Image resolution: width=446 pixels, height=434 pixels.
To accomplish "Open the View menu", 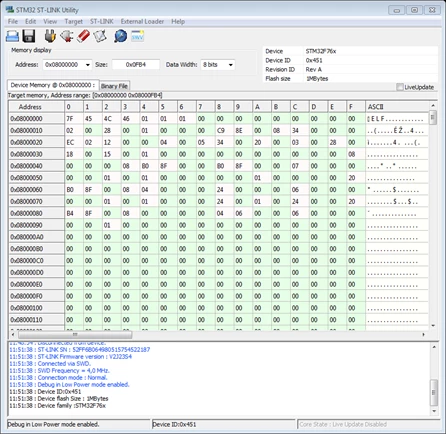I will [x=50, y=21].
